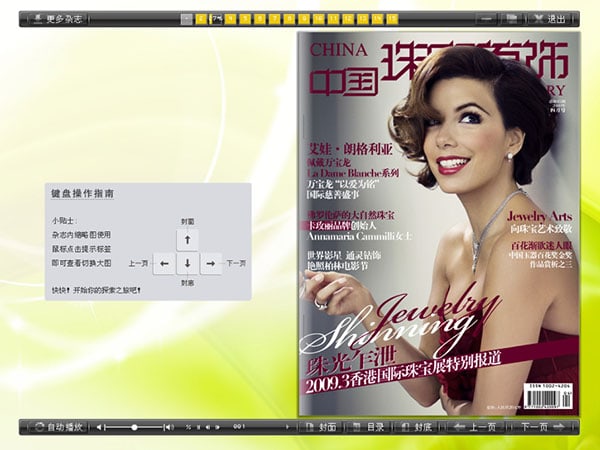Jump to page marker 9
Screen dimensions: 600x450
click(x=304, y=19)
